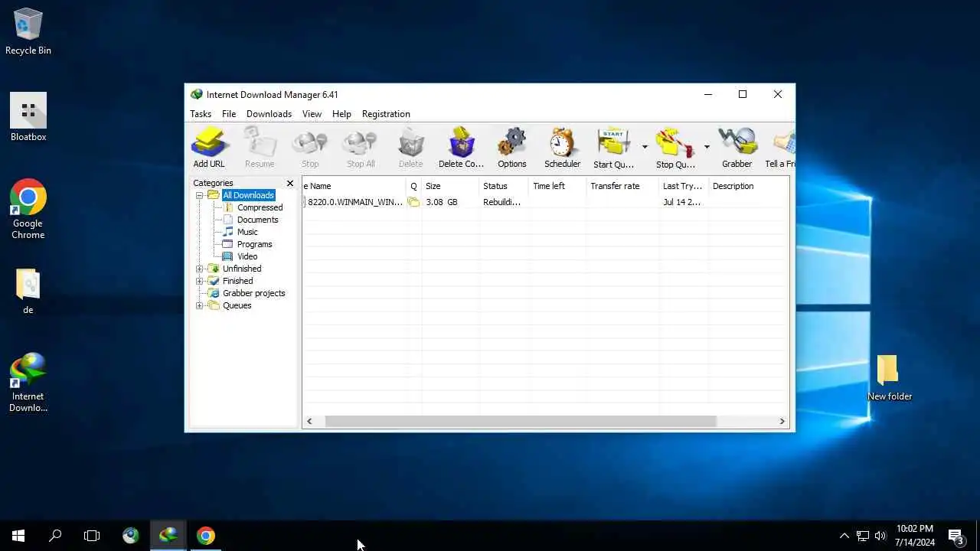Open the Downloads menu
Image resolution: width=980 pixels, height=551 pixels.
[x=269, y=114]
